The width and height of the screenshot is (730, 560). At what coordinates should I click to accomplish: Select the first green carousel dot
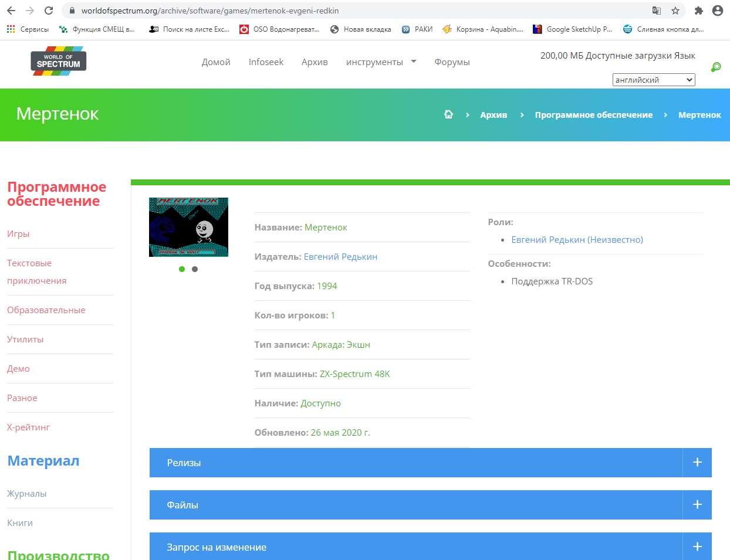(x=182, y=269)
